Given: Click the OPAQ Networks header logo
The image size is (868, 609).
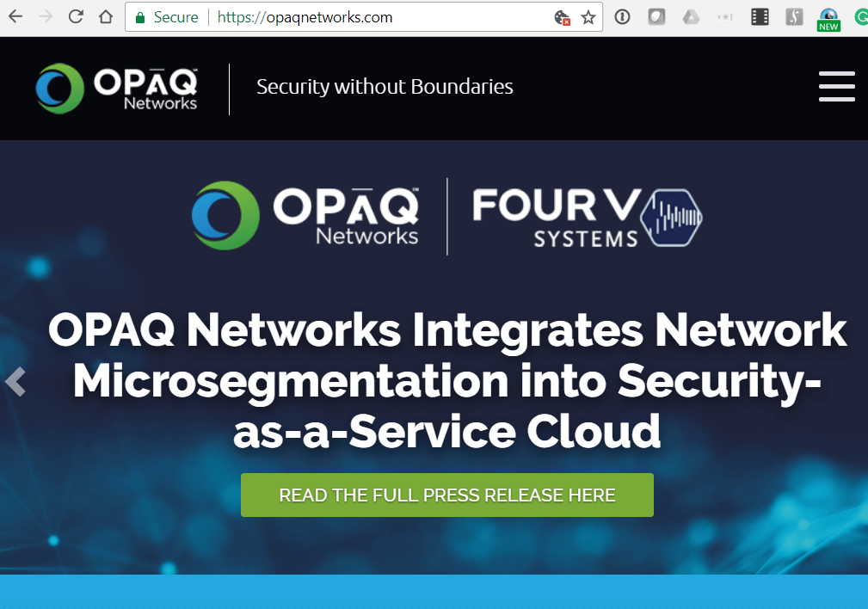Looking at the screenshot, I should 114,88.
